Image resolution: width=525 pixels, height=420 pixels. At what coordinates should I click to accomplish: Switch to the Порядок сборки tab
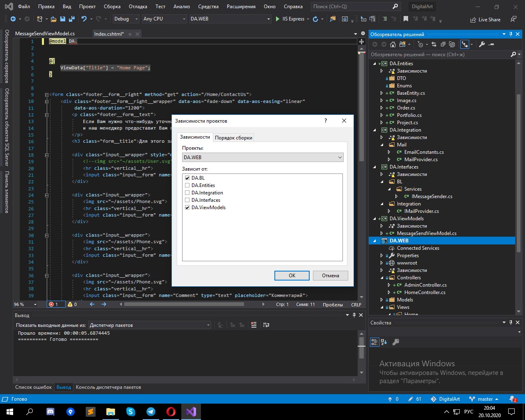pos(233,138)
